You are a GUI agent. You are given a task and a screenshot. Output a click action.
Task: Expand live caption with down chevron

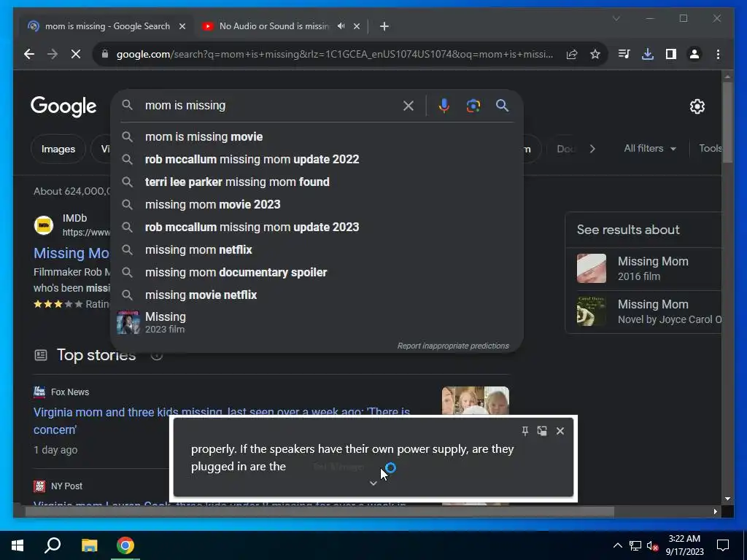[x=373, y=483]
